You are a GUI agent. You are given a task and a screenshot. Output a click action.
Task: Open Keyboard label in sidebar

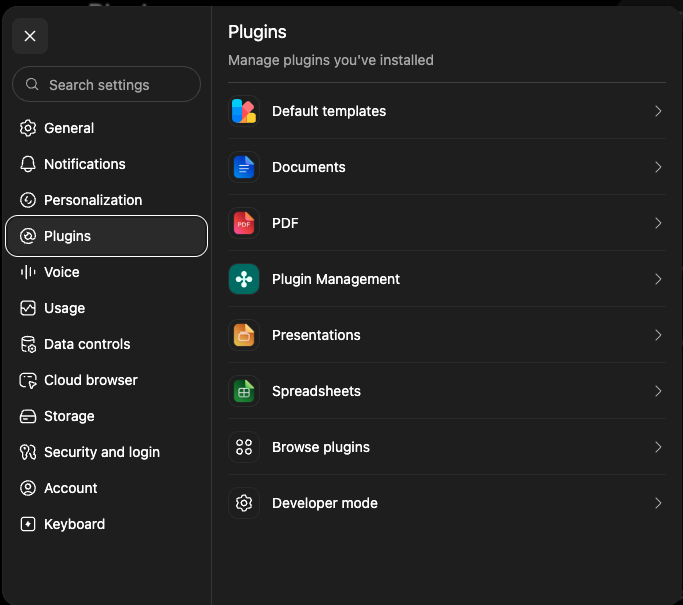pyautogui.click(x=74, y=524)
